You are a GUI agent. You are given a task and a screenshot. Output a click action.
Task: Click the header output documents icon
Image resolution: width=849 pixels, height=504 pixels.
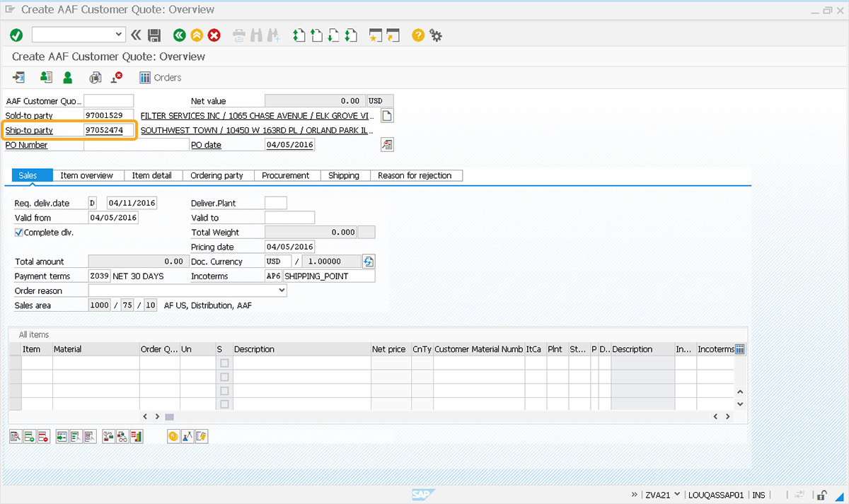tap(95, 77)
